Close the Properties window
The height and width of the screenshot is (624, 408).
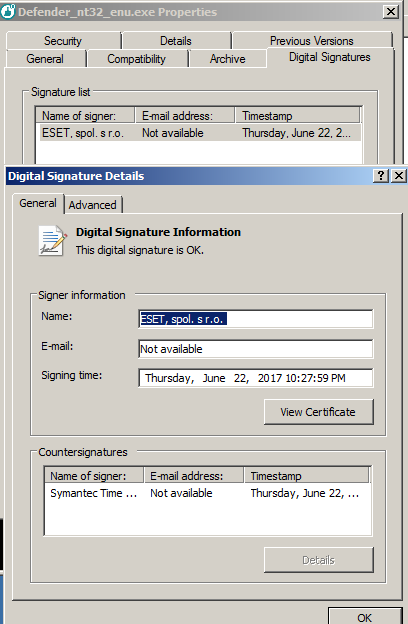[391, 12]
